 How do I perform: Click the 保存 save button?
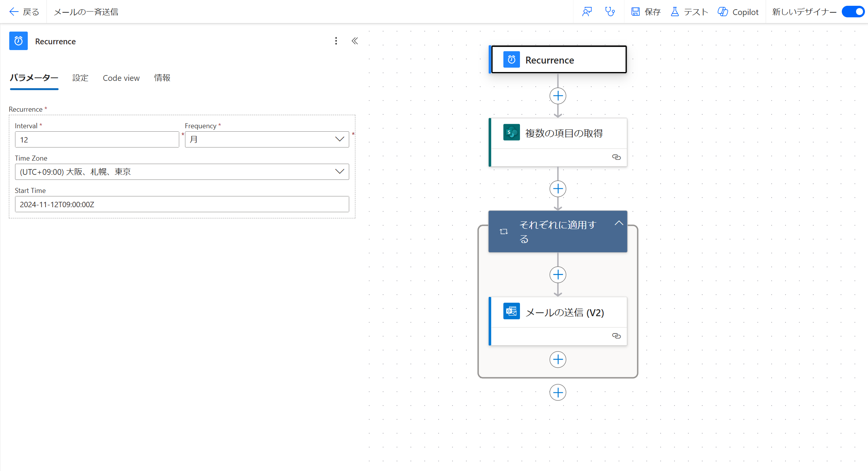point(646,12)
